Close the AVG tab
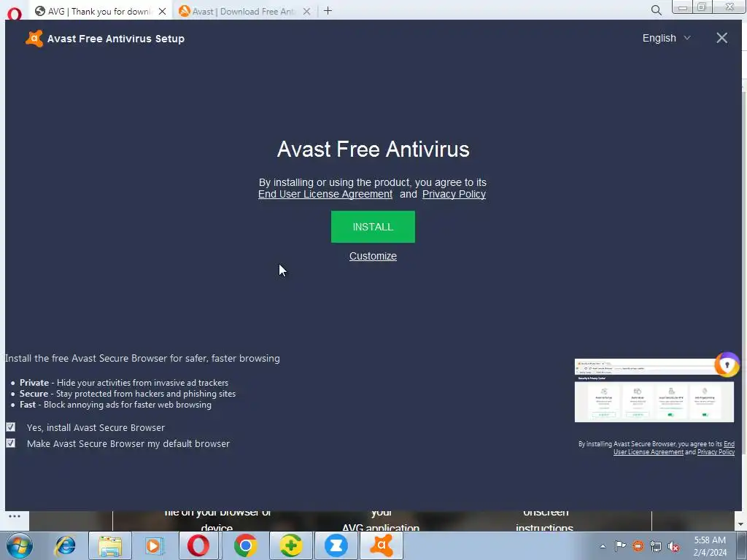Viewport: 747px width, 560px height. pos(163,12)
